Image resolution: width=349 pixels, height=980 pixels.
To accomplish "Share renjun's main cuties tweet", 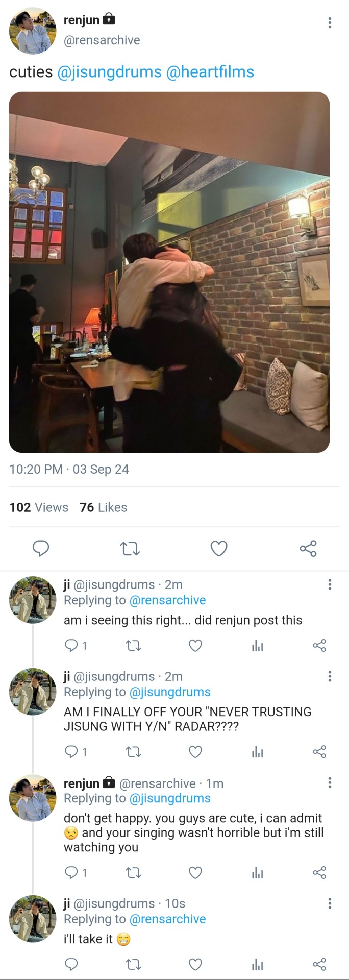I will [308, 548].
